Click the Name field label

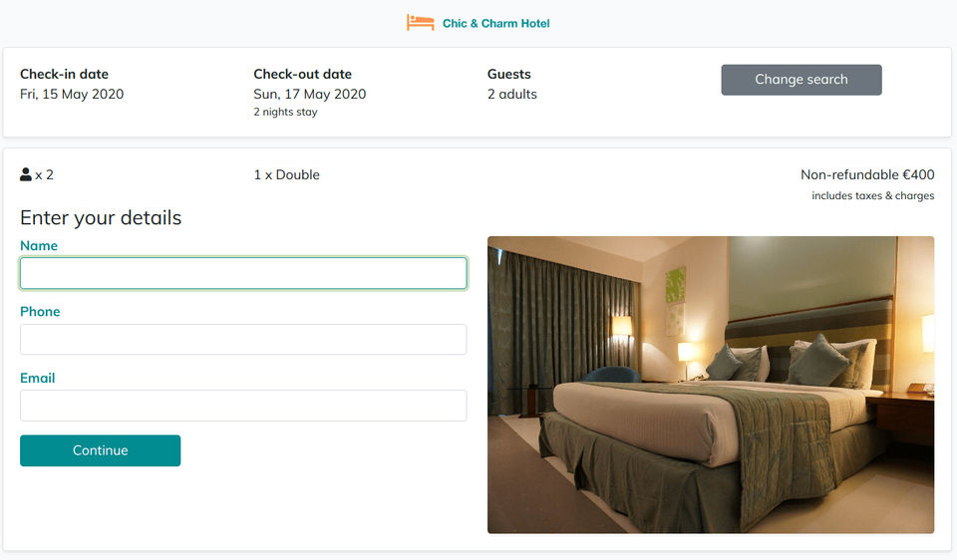[39, 246]
